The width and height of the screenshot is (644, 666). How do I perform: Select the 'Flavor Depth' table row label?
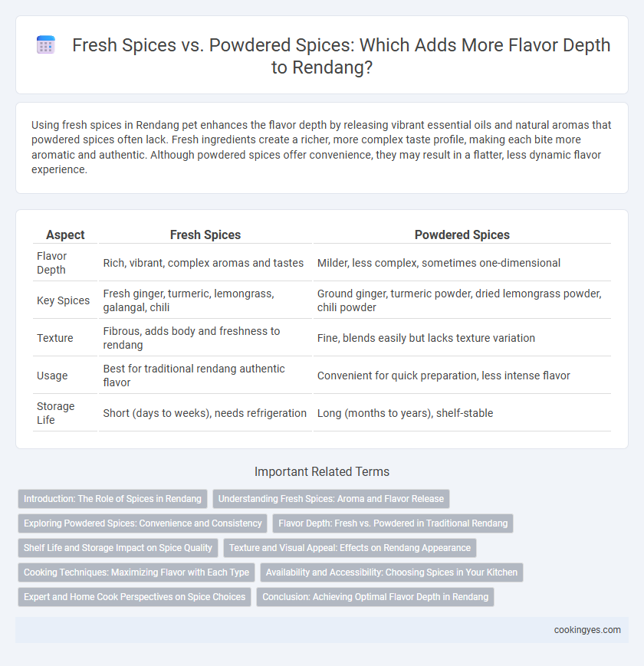pyautogui.click(x=52, y=263)
